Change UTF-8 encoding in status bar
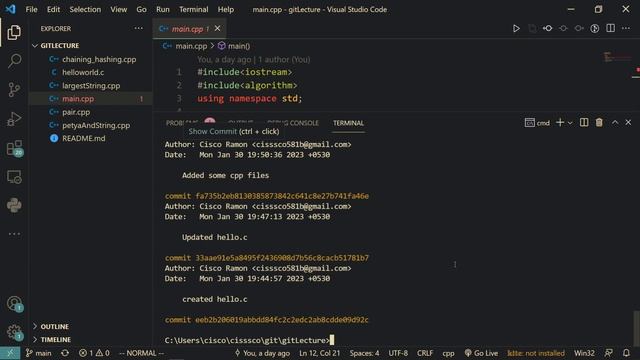The width and height of the screenshot is (640, 360). 398,353
